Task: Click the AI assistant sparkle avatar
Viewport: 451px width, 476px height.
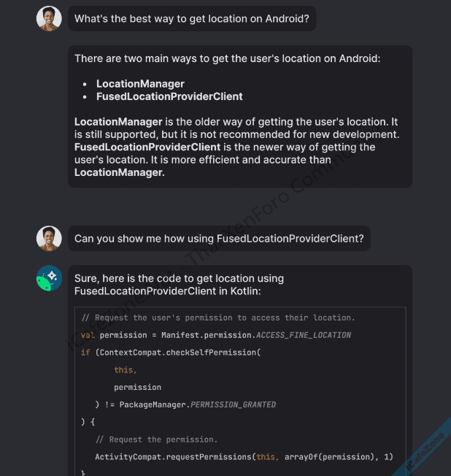Action: pyautogui.click(x=49, y=278)
